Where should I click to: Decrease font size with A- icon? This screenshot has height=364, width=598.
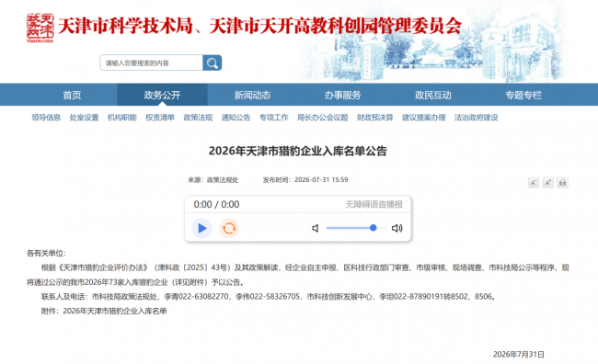point(534,183)
